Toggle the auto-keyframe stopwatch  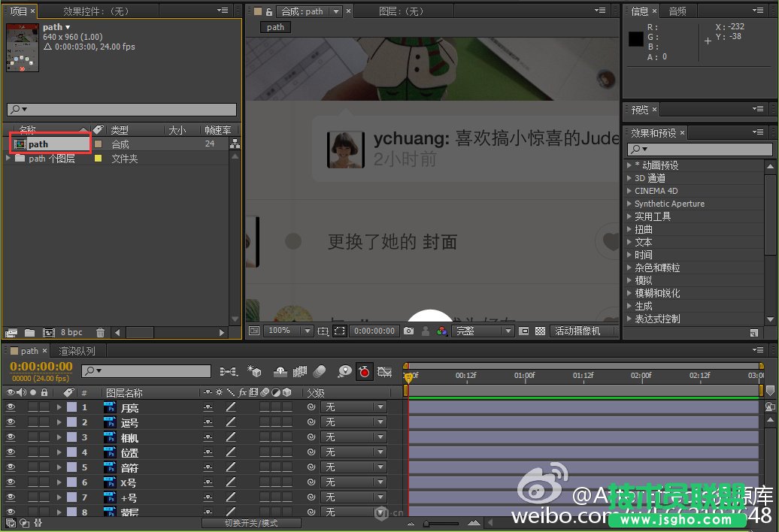(x=365, y=370)
